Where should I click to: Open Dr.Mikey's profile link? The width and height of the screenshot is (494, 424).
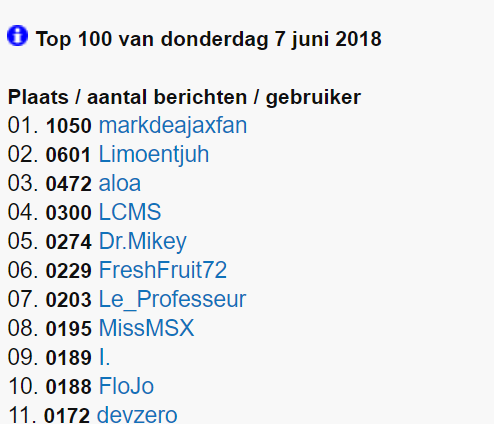[143, 242]
